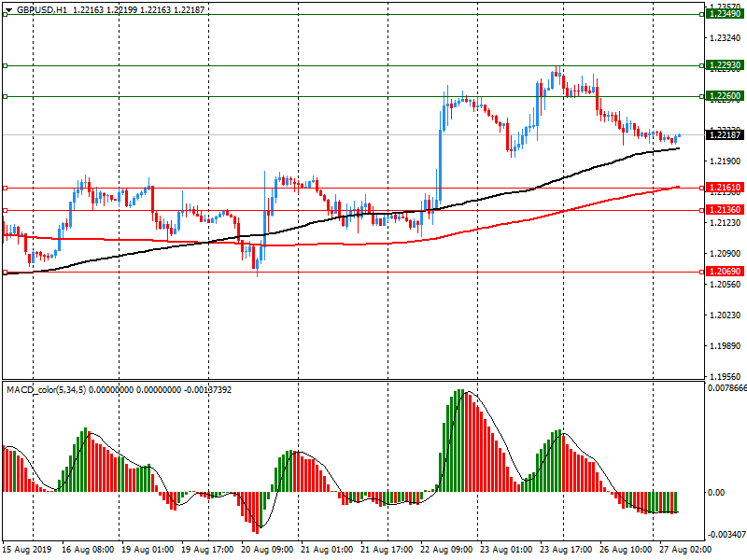Click the 1.19560 price scale value
Viewport: 747px width, 560px height.
tap(726, 377)
